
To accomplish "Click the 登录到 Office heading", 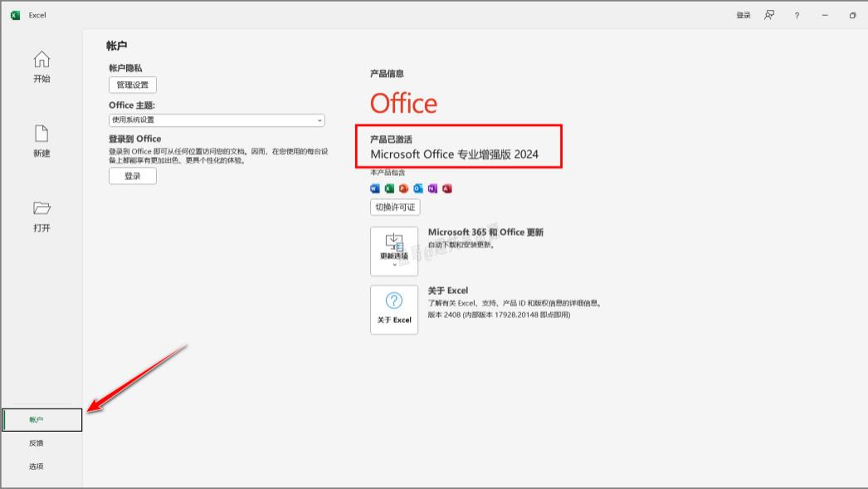I will pyautogui.click(x=135, y=139).
